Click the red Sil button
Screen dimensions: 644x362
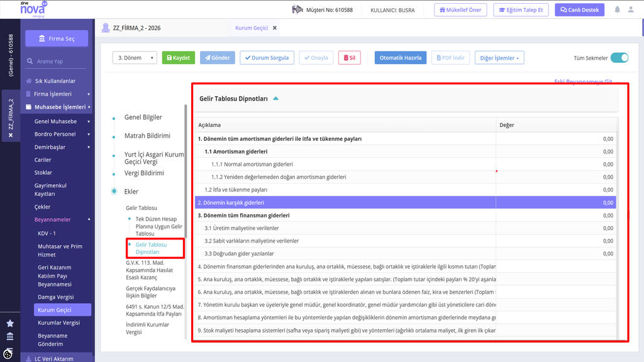pos(350,58)
